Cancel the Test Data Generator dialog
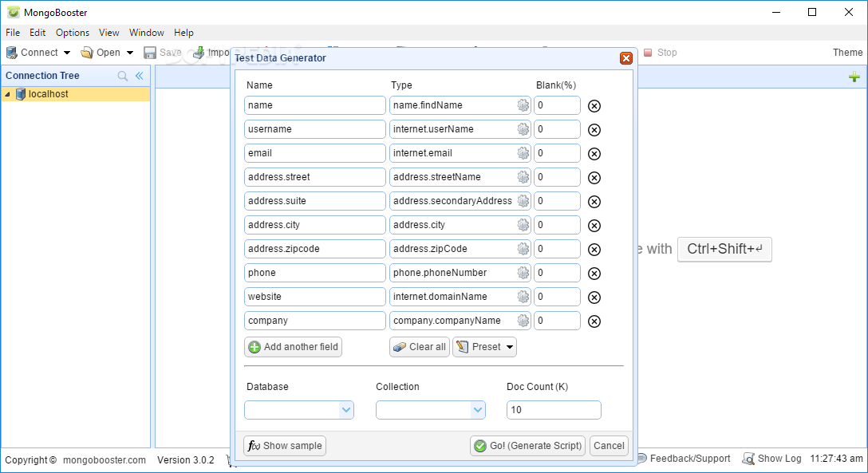The image size is (868, 473). [x=609, y=446]
